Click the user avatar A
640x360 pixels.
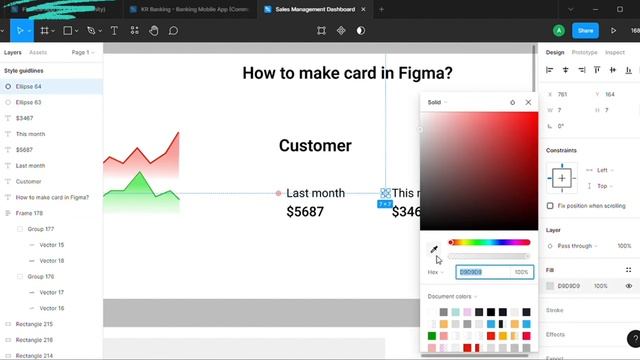click(x=559, y=31)
